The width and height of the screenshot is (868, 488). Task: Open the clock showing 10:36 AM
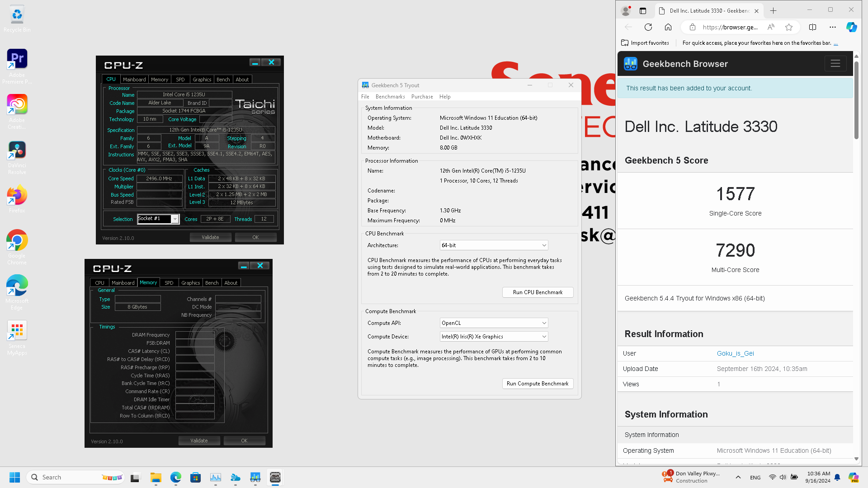(818, 477)
